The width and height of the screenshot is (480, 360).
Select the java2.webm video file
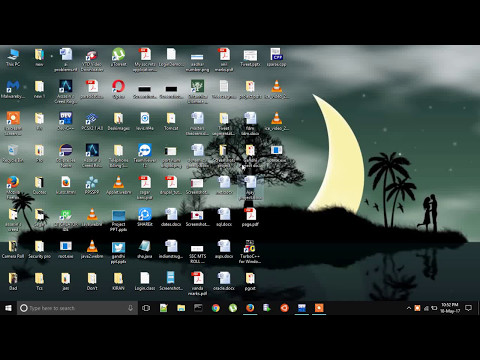[92, 249]
